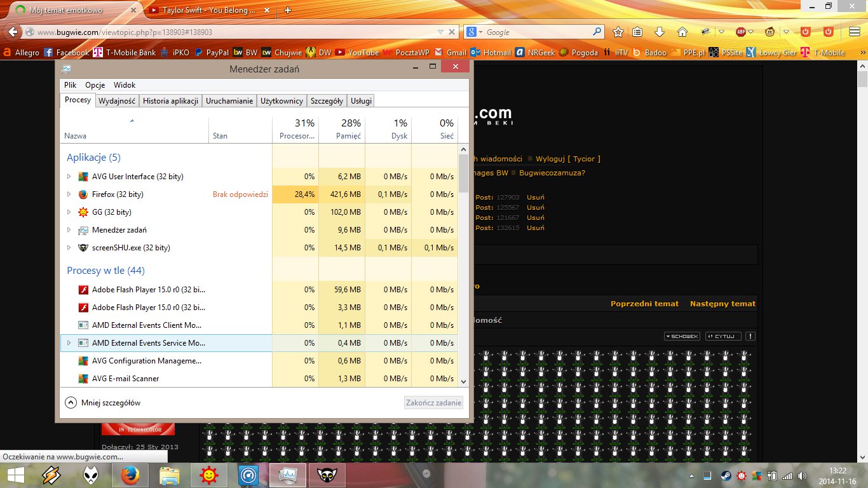The image size is (868, 488).
Task: Click the Adblock Plus toolbar icon
Action: [741, 32]
